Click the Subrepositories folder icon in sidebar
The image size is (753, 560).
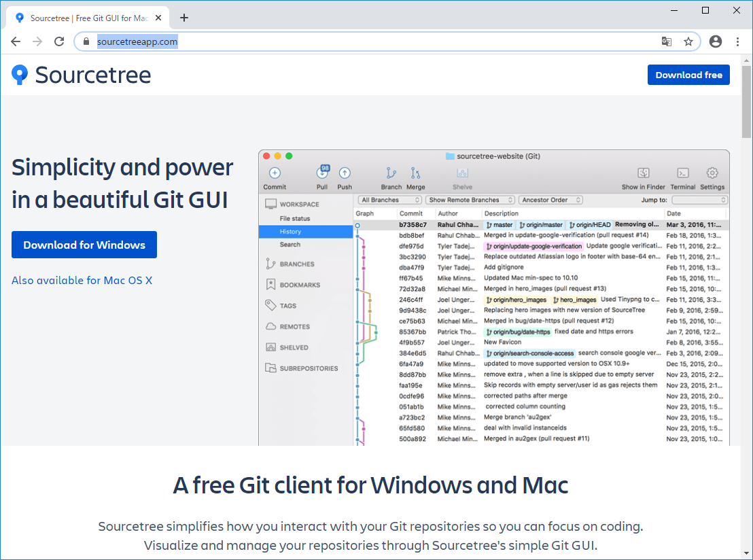click(x=271, y=368)
